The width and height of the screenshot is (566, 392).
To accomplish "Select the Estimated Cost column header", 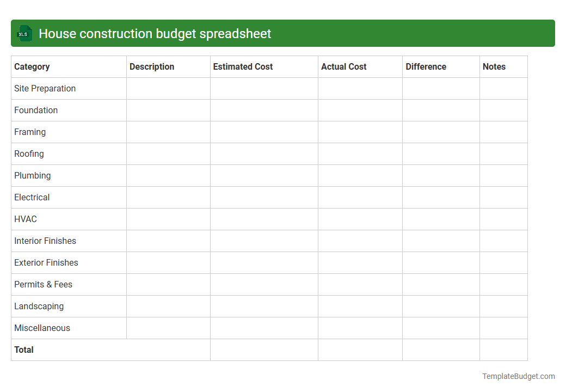I will (243, 66).
